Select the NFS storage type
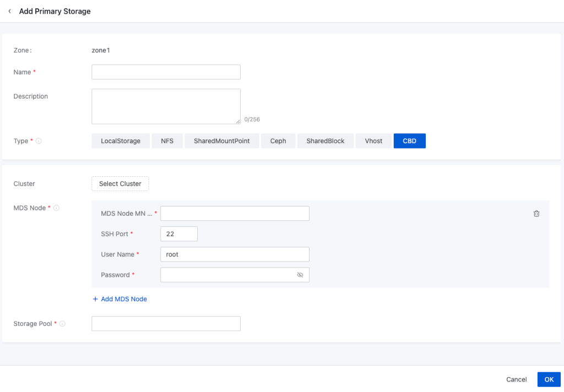Viewport: 564px width, 392px height. [x=167, y=141]
